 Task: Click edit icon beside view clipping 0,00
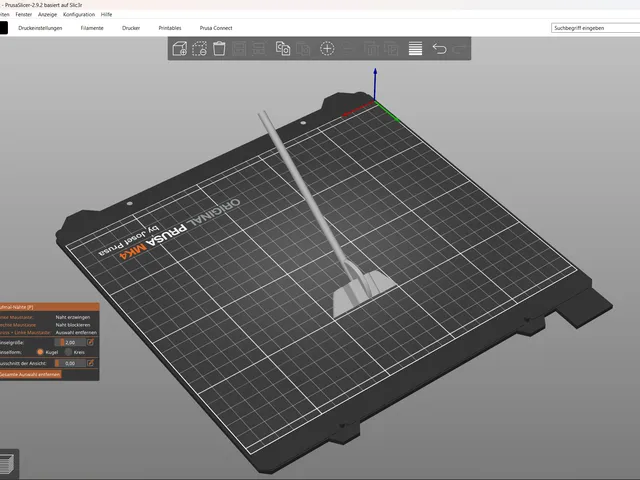point(91,362)
